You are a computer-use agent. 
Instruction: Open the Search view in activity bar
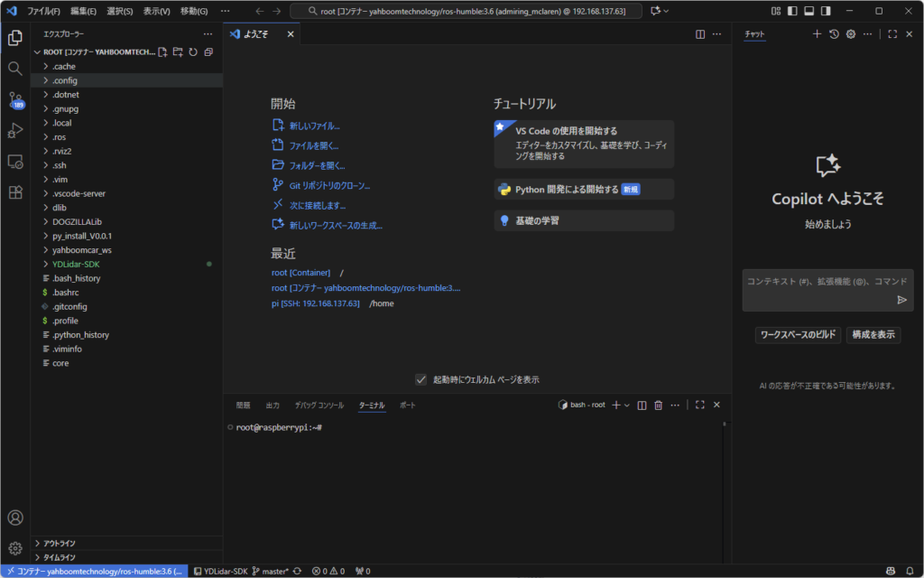coord(14,69)
